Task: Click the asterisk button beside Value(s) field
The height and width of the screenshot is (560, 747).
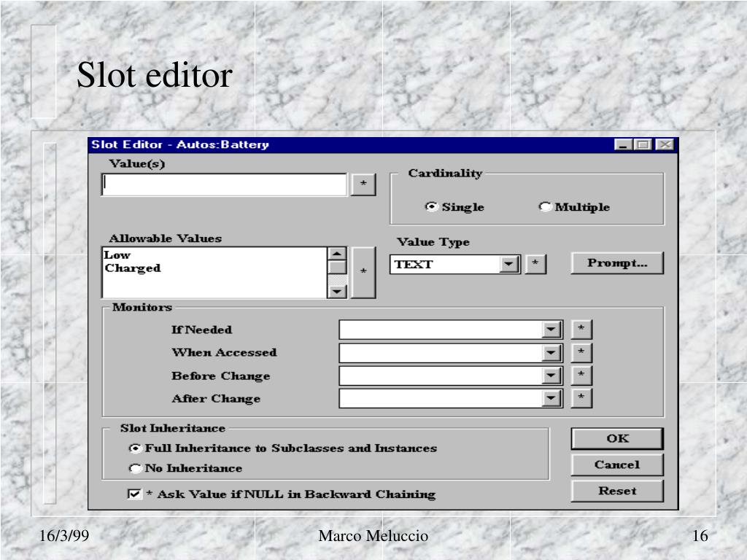Action: 363,184
